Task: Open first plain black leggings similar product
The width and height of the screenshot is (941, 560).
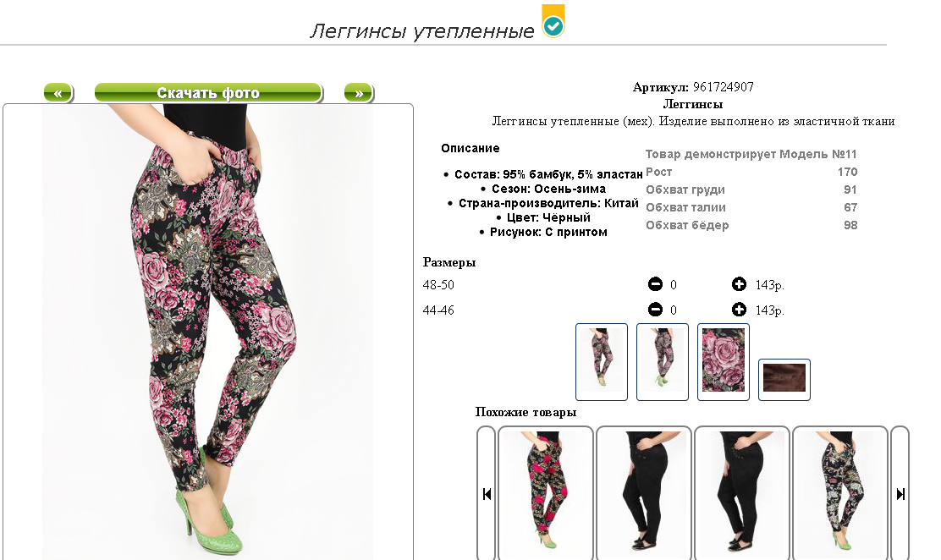Action: click(x=644, y=493)
